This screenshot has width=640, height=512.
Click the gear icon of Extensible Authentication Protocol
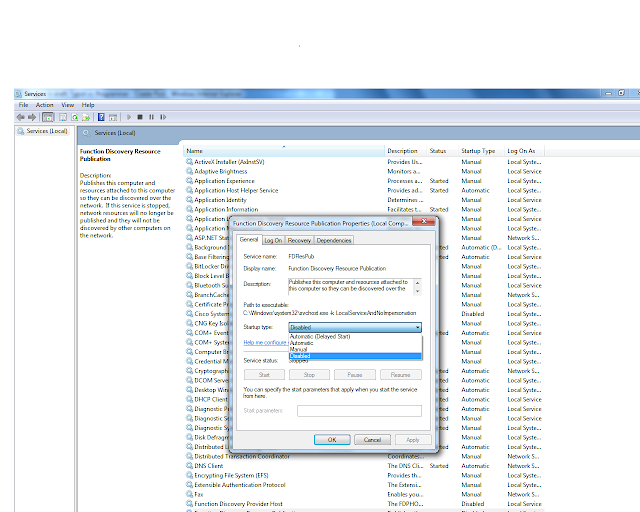(189, 485)
